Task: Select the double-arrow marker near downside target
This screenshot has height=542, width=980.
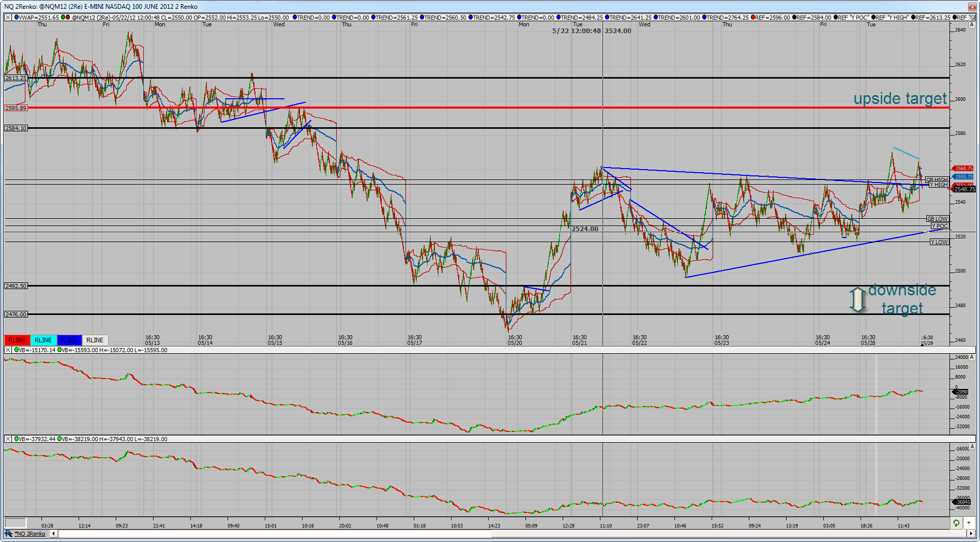Action: click(x=857, y=299)
